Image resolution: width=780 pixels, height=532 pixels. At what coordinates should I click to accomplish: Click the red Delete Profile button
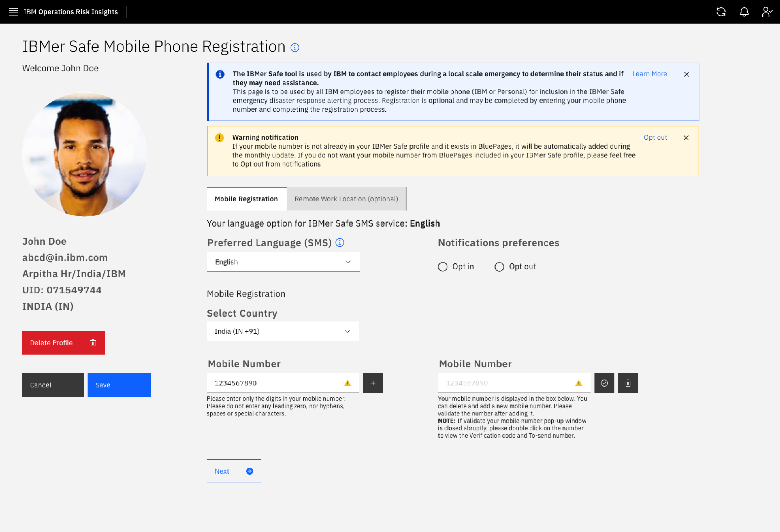[63, 342]
